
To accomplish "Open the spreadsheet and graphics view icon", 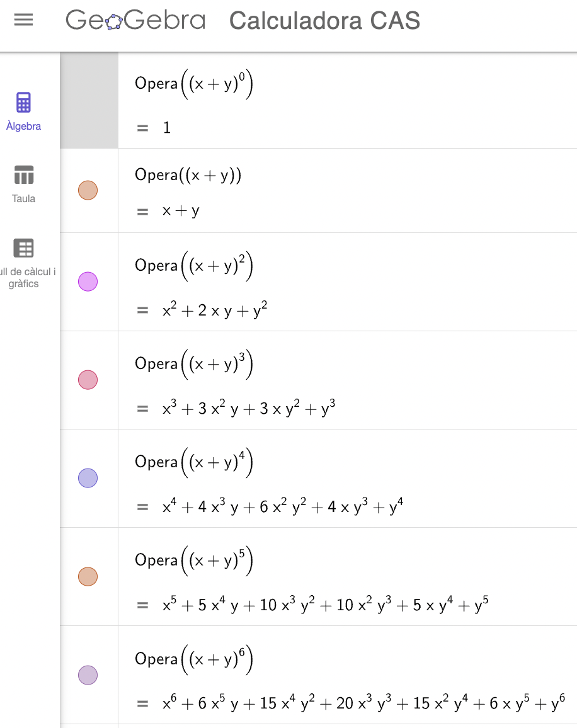I will tap(24, 248).
